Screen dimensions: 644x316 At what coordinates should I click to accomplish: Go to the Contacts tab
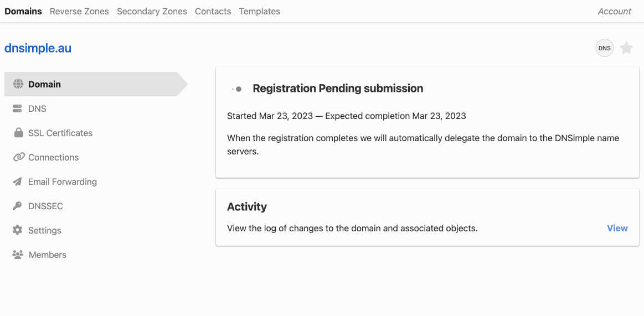coord(213,11)
